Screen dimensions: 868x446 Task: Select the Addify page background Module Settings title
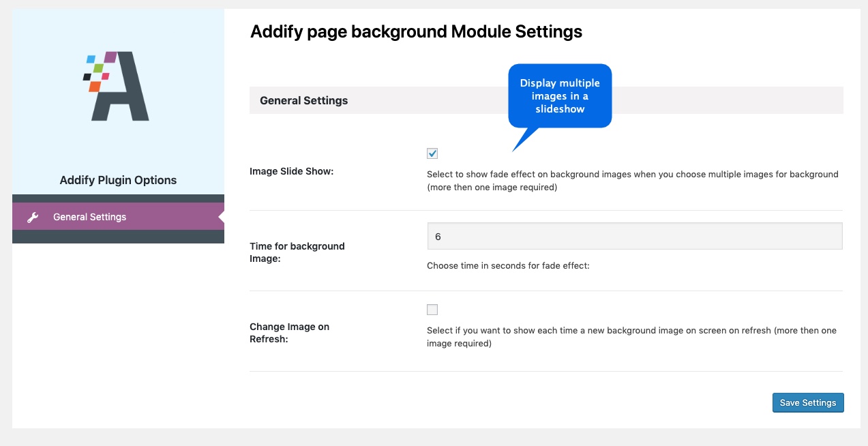point(416,31)
